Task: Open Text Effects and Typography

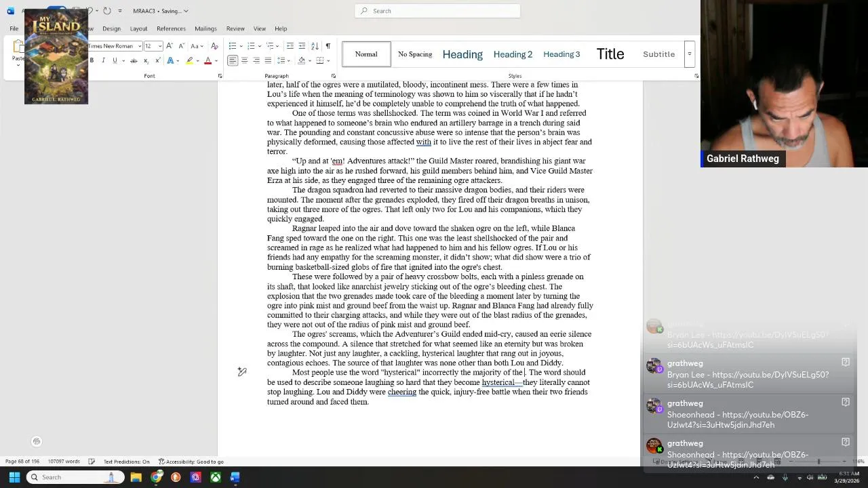Action: [170, 60]
